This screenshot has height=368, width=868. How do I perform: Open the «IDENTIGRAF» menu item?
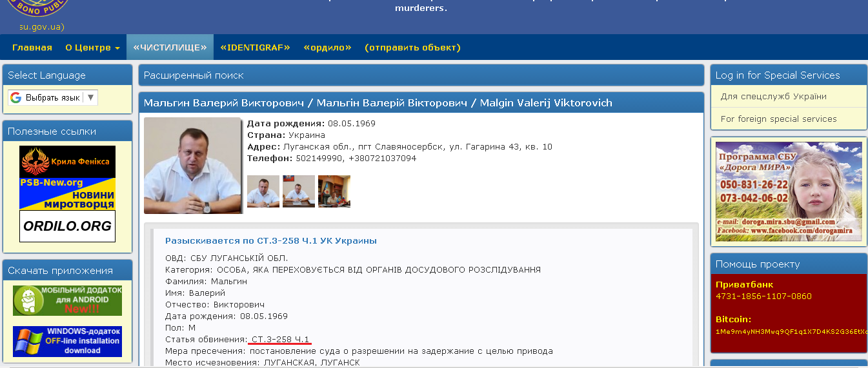coord(255,48)
